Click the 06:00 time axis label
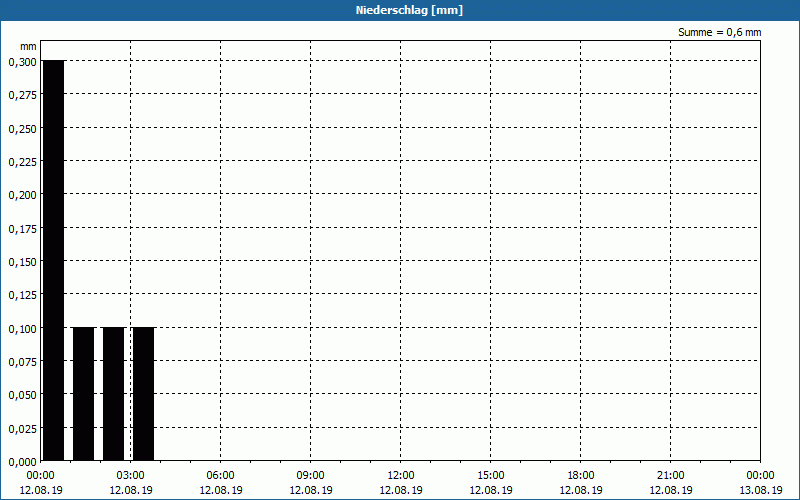 point(221,475)
